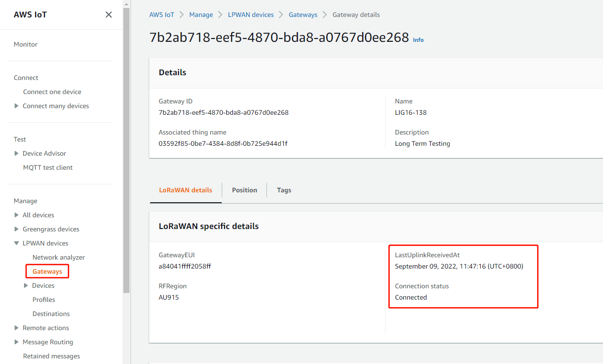The image size is (603, 364).
Task: Open Monitor in the sidebar
Action: click(x=25, y=44)
